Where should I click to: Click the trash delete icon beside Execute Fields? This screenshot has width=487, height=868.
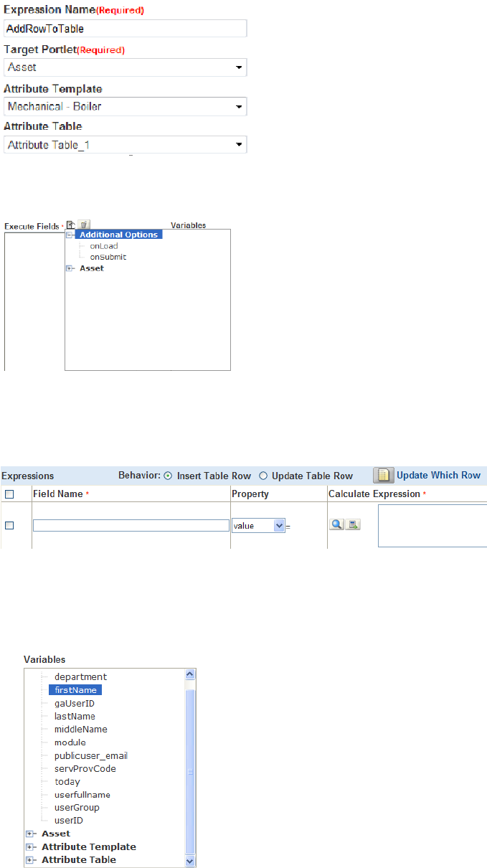[83, 225]
